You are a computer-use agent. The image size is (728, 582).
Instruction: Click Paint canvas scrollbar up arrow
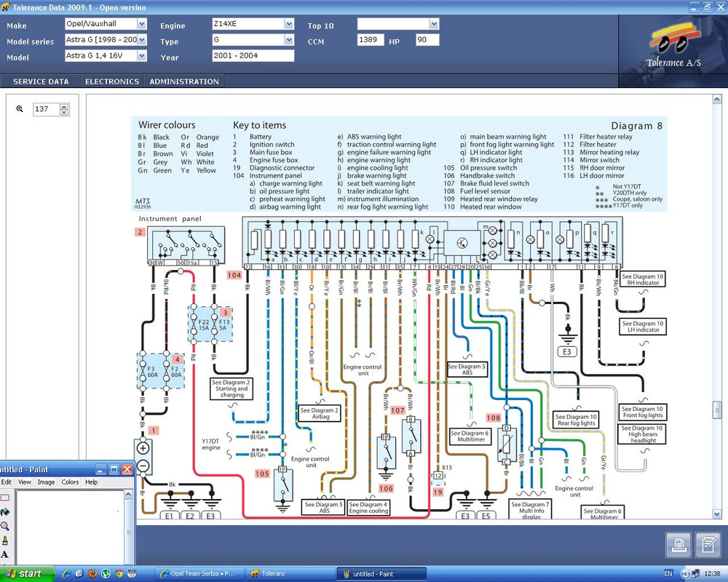pyautogui.click(x=129, y=494)
